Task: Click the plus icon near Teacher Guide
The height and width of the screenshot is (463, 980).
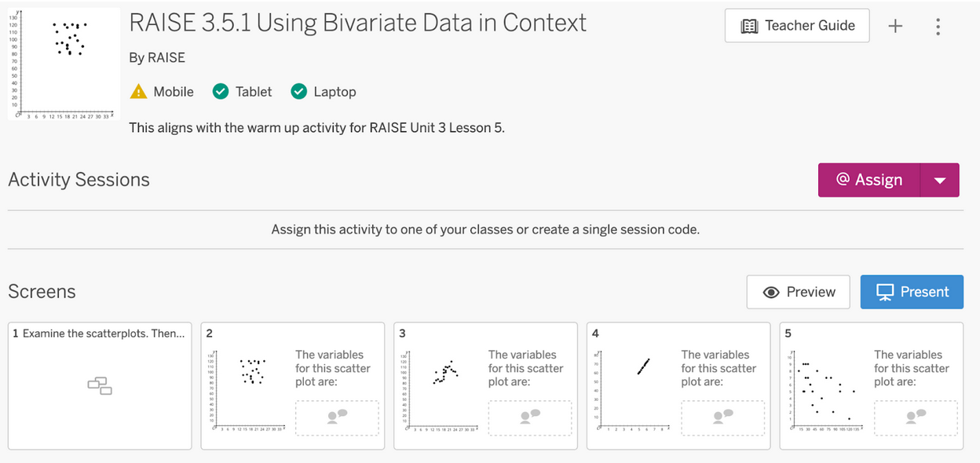Action: (x=895, y=27)
